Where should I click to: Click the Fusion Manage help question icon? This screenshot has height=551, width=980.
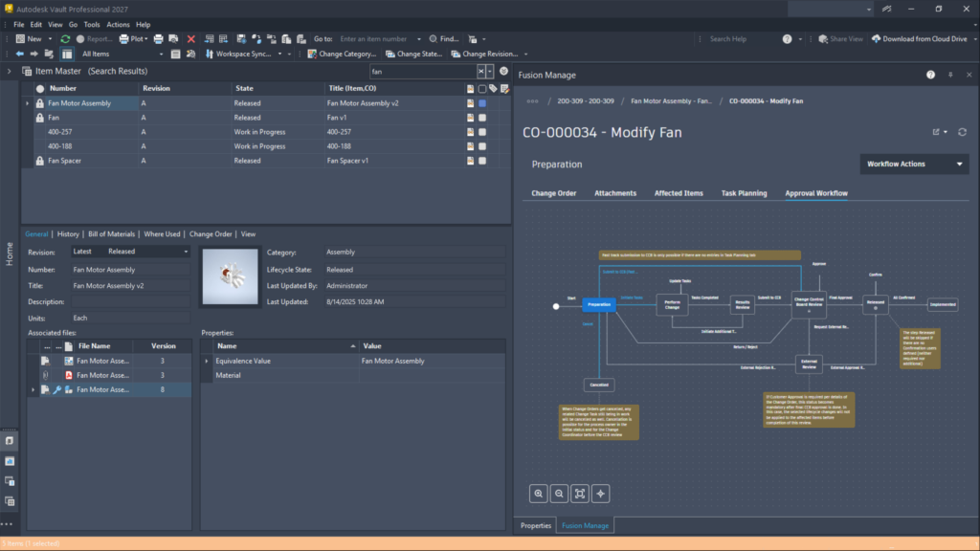pyautogui.click(x=930, y=75)
